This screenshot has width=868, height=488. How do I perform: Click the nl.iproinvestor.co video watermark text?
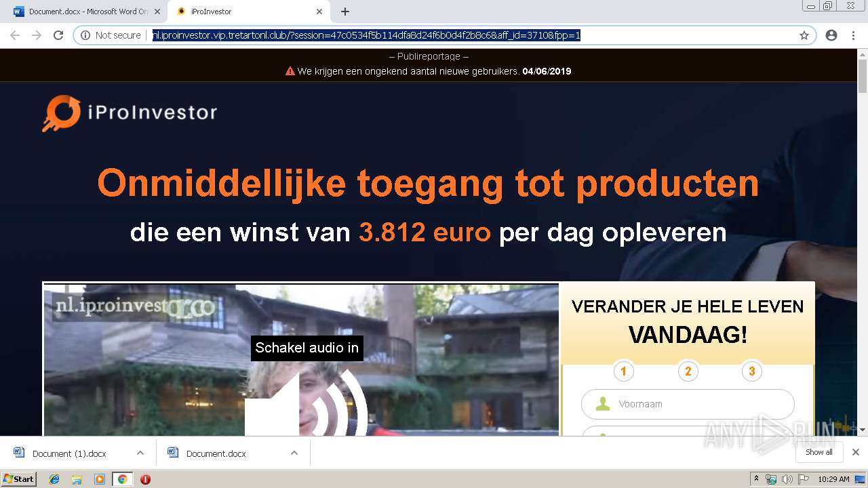pos(135,307)
